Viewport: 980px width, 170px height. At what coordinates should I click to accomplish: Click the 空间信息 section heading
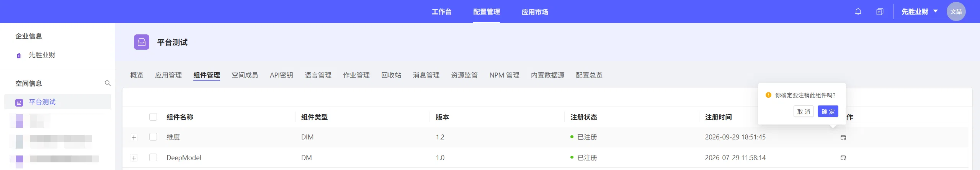[29, 83]
